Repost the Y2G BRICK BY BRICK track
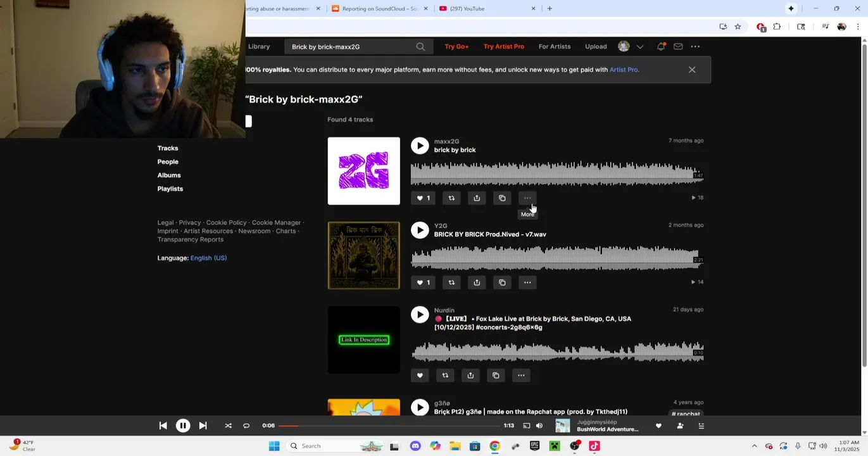Viewport: 868px width, 456px height. point(451,282)
